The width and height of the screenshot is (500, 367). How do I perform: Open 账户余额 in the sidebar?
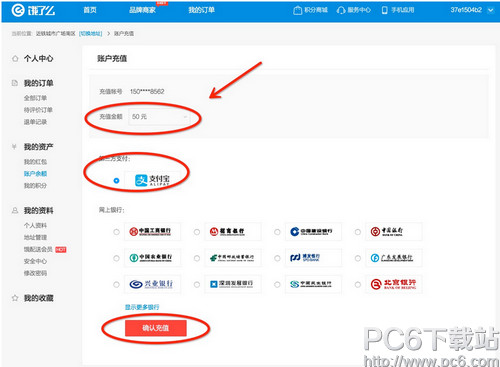(35, 174)
